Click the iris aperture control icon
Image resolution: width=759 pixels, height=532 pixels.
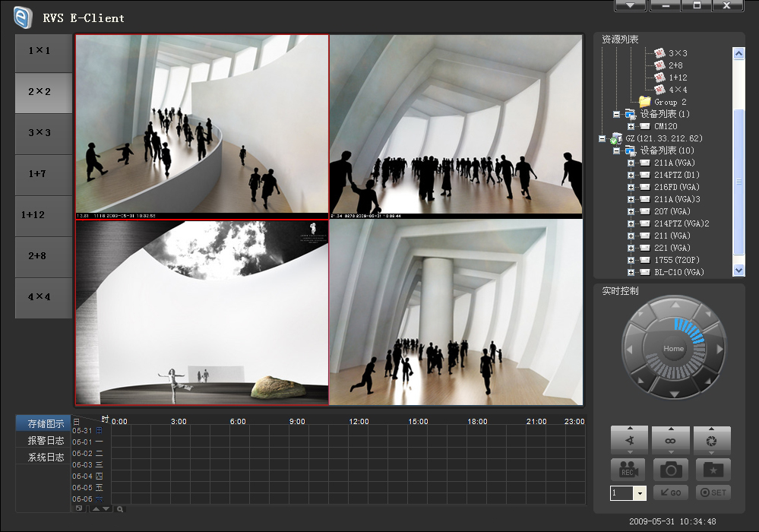[x=713, y=440]
